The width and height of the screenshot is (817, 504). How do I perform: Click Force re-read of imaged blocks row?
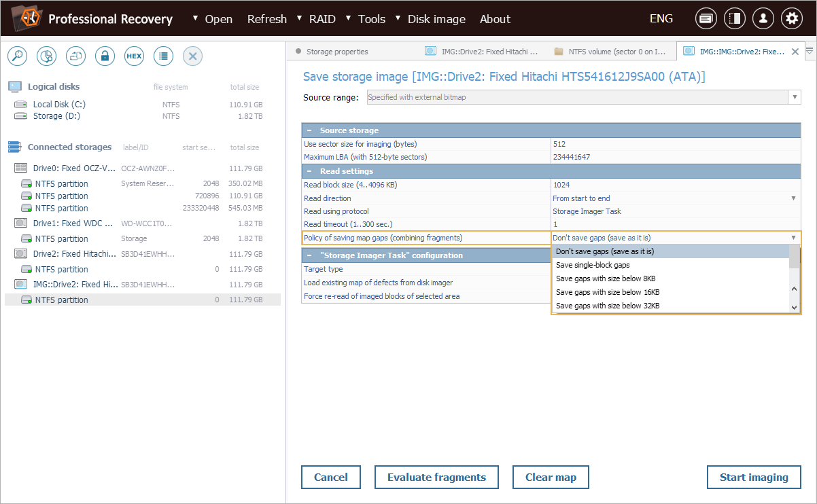(426, 296)
